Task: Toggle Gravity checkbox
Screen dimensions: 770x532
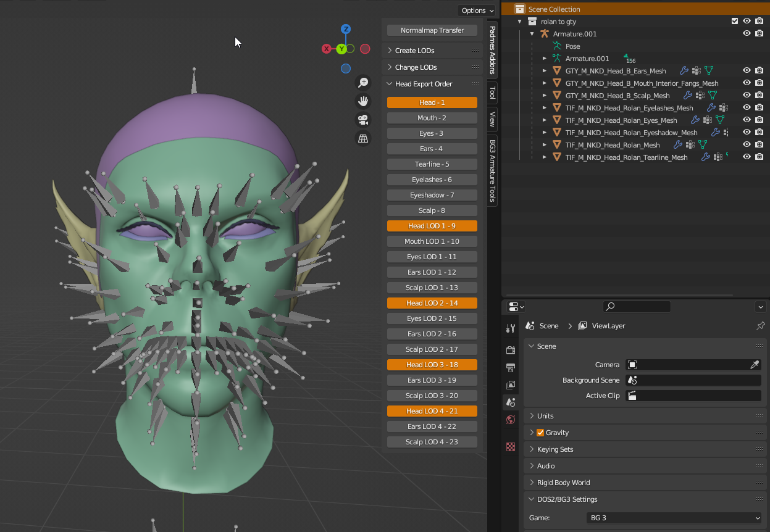Action: pyautogui.click(x=540, y=433)
